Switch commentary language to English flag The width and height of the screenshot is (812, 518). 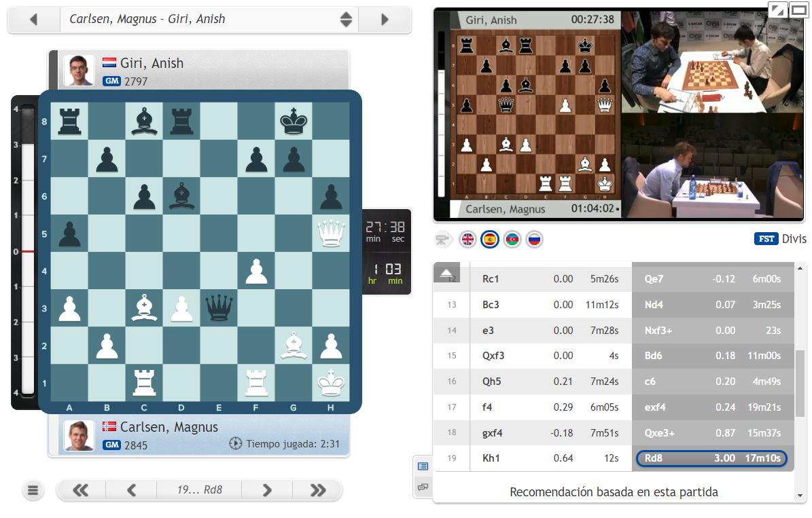468,239
